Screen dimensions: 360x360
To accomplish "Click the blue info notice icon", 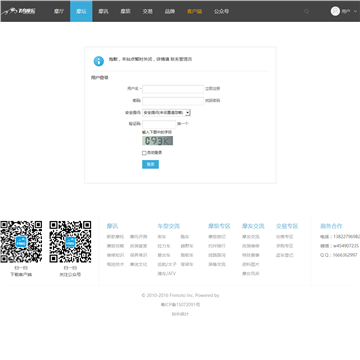I will point(99,61).
